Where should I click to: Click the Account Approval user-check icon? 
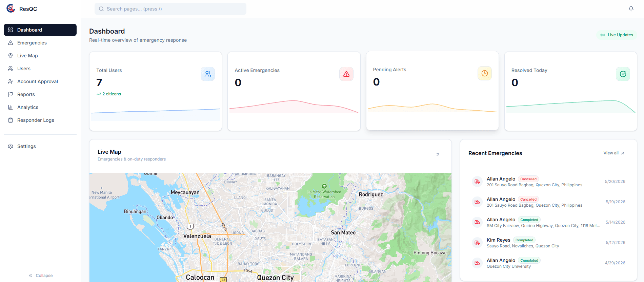coord(11,81)
